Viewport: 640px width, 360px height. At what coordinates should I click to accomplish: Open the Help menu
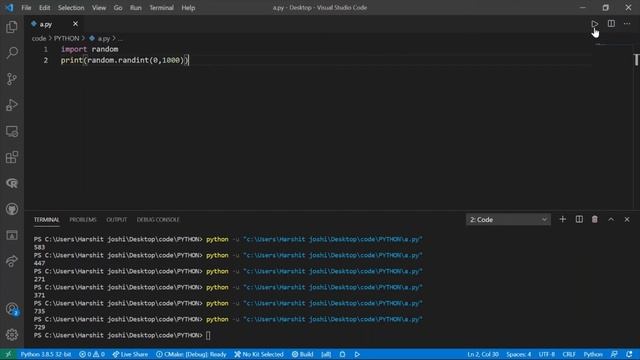click(x=188, y=8)
